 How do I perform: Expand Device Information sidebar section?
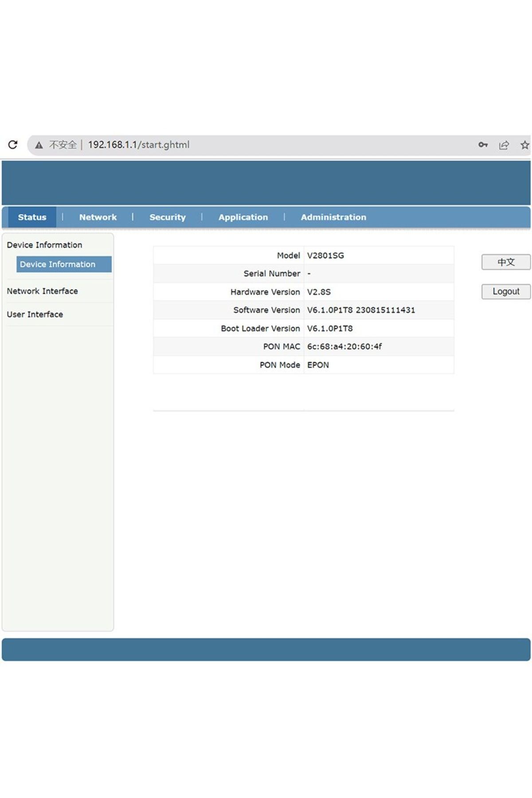[x=44, y=245]
